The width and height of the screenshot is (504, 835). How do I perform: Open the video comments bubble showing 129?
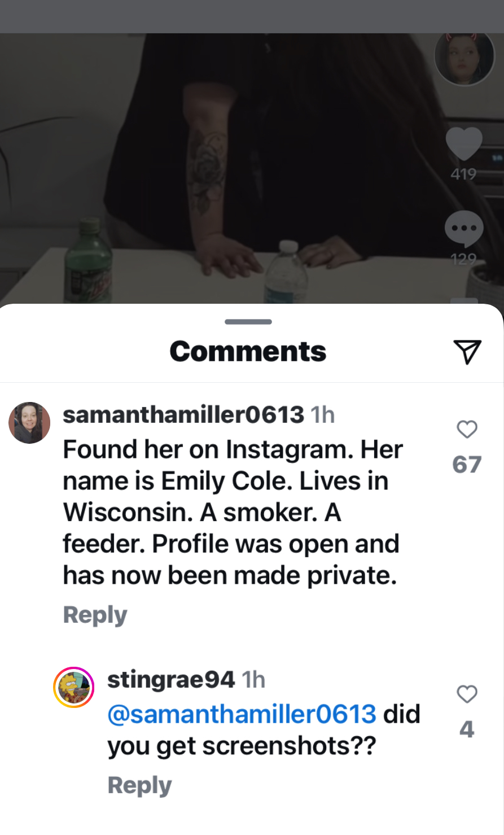pyautogui.click(x=464, y=230)
